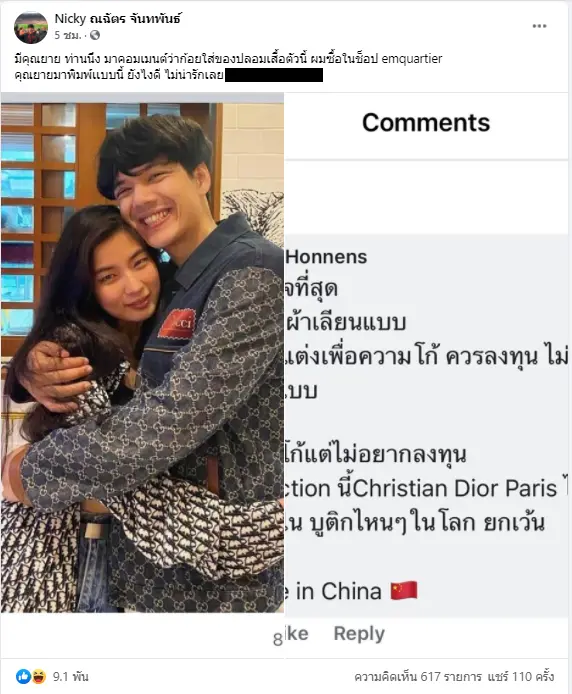Open the แชร์ 110 ครั้ง shares list
This screenshot has height=694, width=572.
click(x=521, y=676)
